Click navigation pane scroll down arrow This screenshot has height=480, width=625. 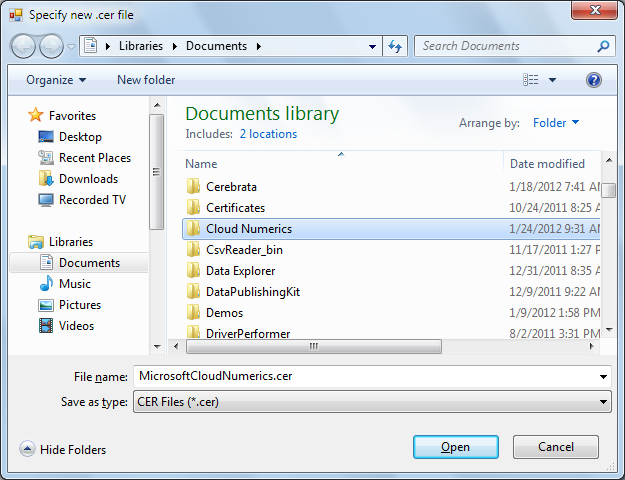(157, 346)
